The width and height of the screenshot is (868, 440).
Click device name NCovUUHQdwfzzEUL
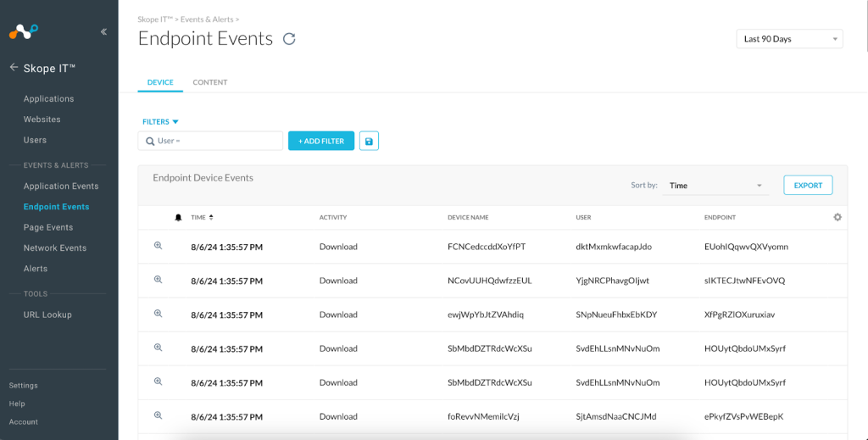[490, 281]
